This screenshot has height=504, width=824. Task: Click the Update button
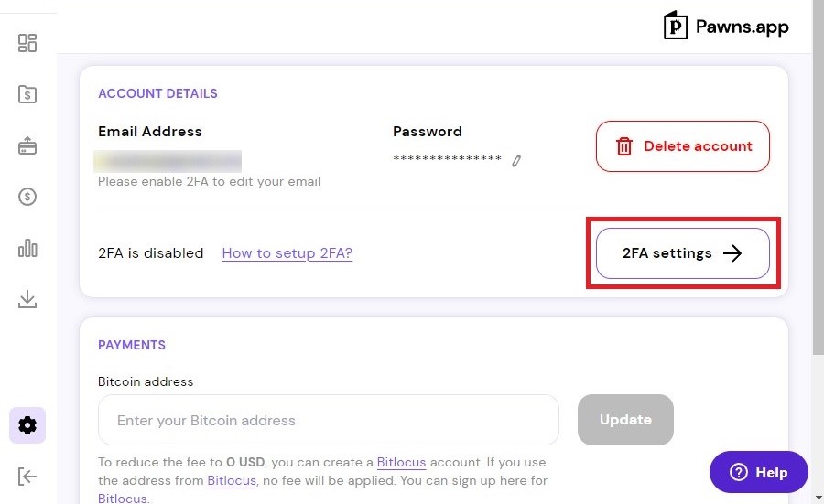tap(625, 420)
